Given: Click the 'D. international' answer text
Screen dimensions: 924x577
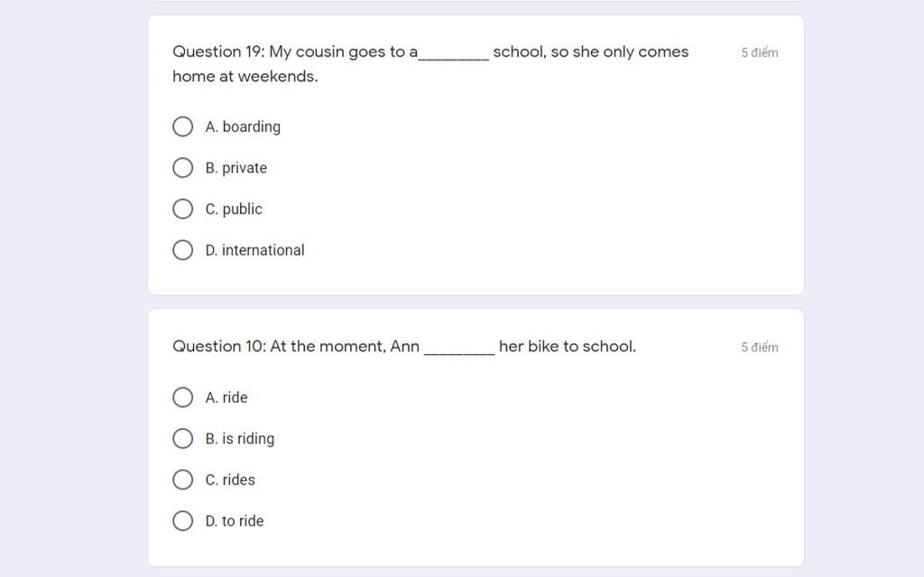Looking at the screenshot, I should 254,250.
